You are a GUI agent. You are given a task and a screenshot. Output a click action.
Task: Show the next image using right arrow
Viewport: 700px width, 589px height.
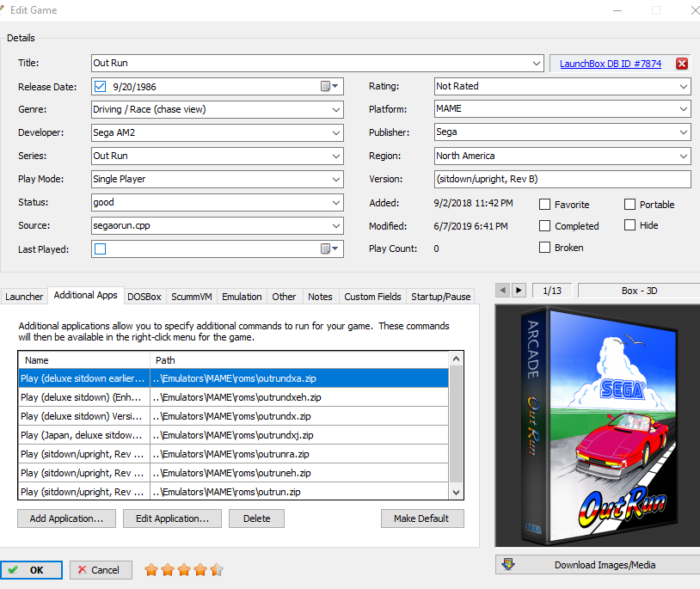519,291
